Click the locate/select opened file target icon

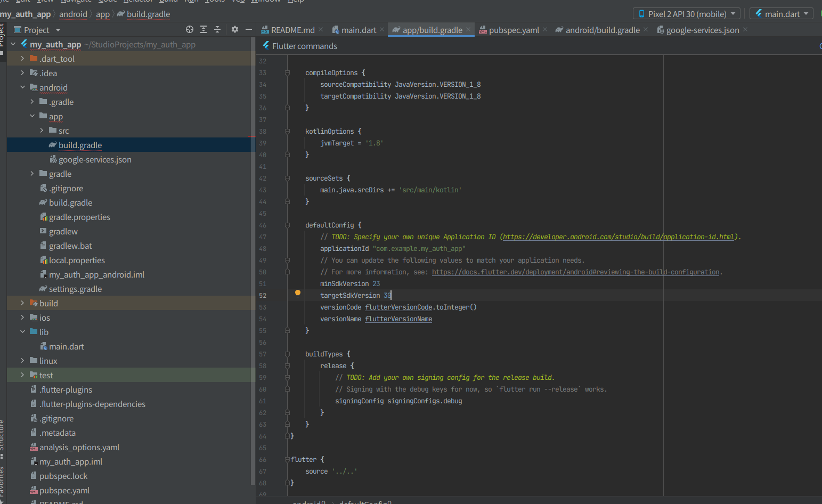[x=190, y=30]
